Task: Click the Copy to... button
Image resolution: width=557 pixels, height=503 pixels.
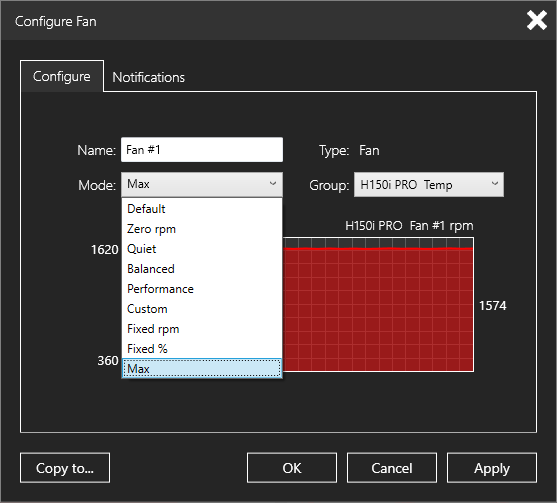Action: coord(65,468)
